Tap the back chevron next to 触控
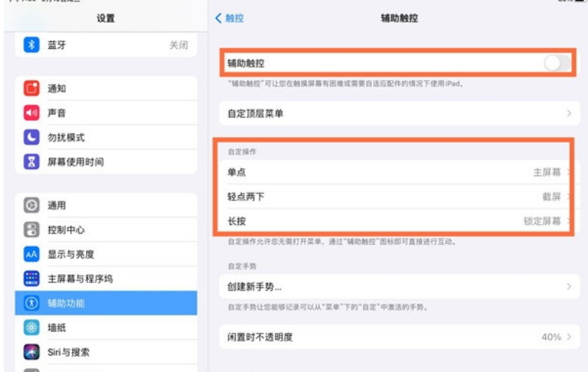The height and width of the screenshot is (372, 588). 218,18
